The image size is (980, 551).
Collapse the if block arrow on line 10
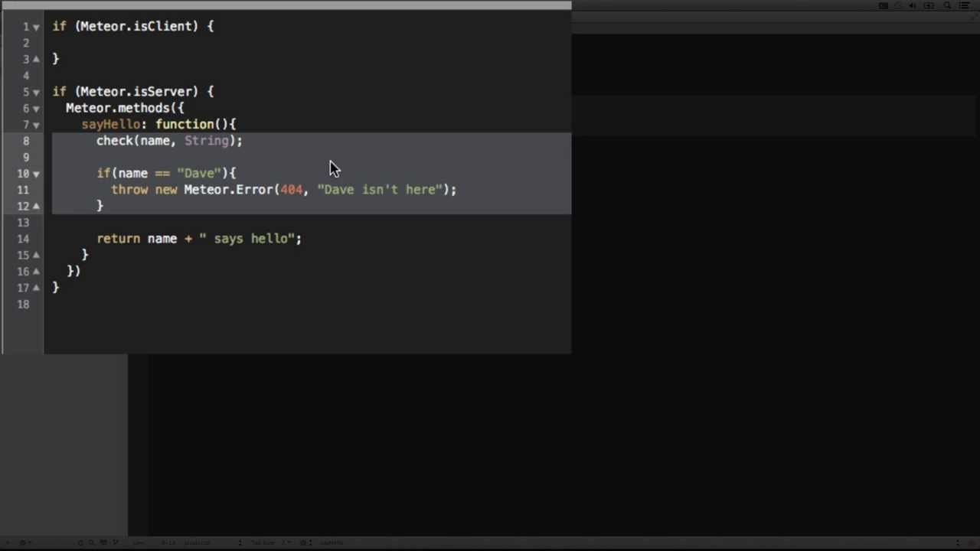click(x=36, y=174)
